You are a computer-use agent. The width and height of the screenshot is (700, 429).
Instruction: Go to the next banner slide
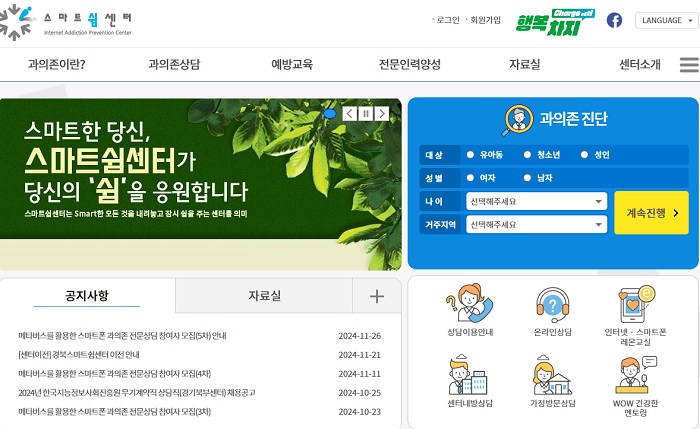(x=381, y=114)
